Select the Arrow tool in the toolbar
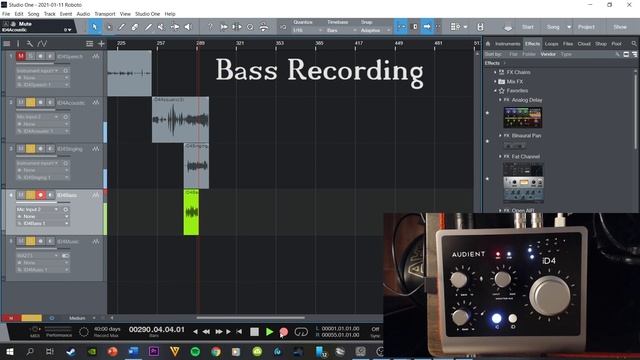This screenshot has height=360, width=640. pyautogui.click(x=94, y=27)
